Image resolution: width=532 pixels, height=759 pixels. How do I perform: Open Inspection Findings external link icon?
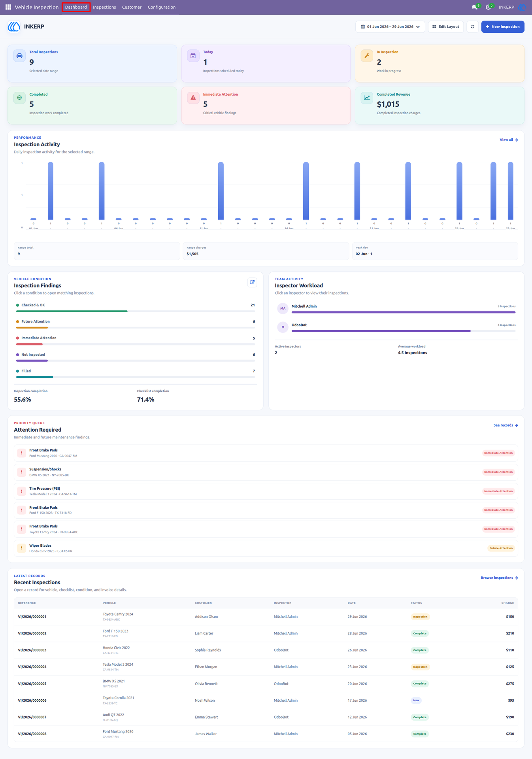[x=252, y=282]
